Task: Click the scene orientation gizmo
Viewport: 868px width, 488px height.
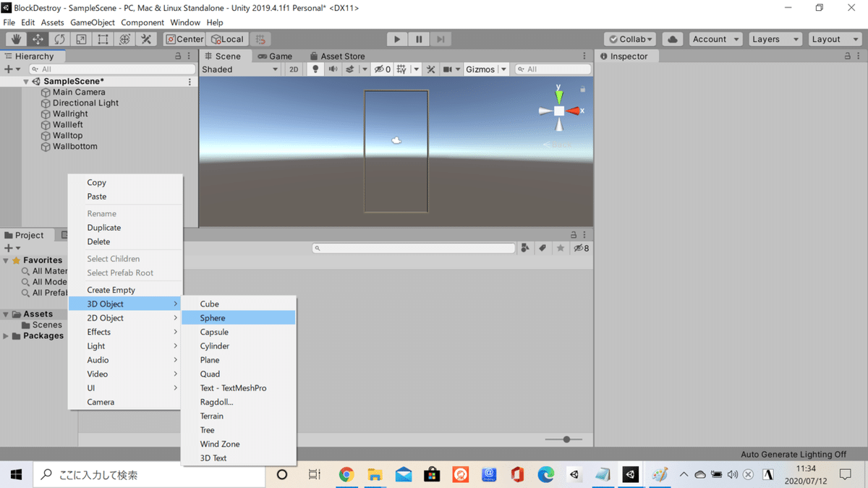Action: click(559, 111)
